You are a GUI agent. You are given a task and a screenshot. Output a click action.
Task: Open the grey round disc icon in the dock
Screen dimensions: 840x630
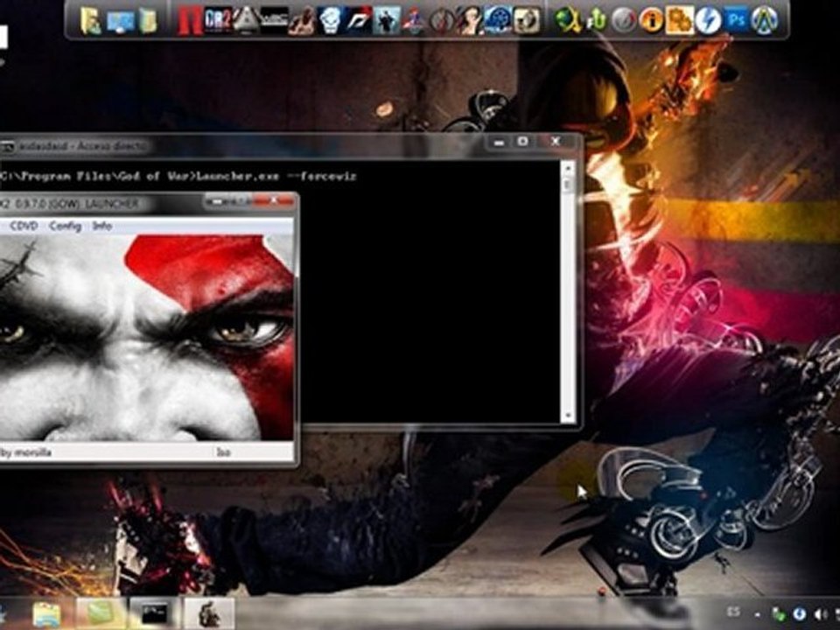pos(623,21)
